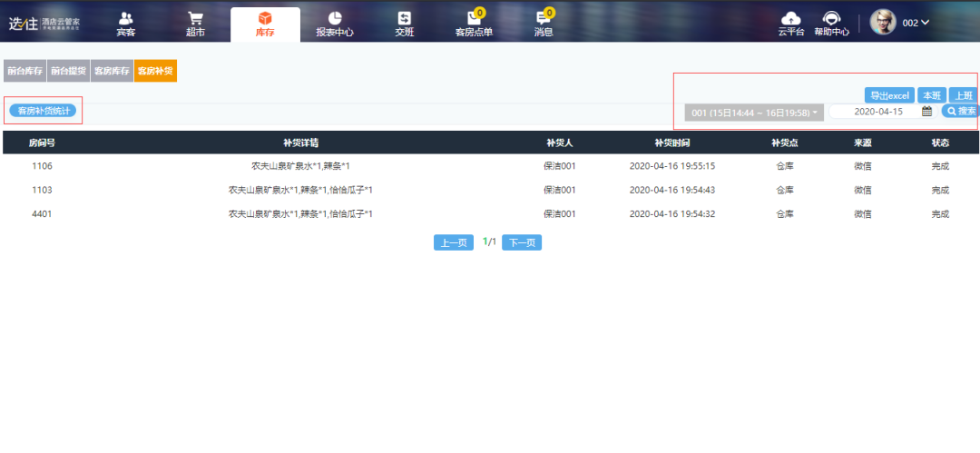The image size is (980, 453).
Task: Click the 1/1 page indicator
Action: coord(489,242)
